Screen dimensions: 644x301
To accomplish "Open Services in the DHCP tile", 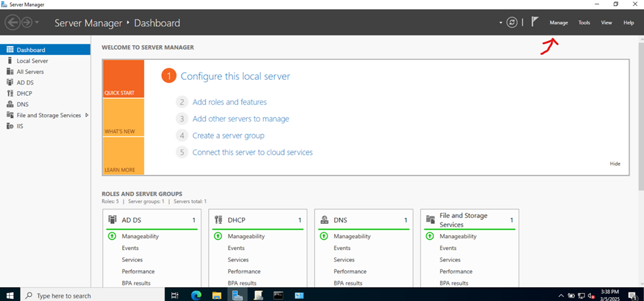I will pyautogui.click(x=238, y=259).
